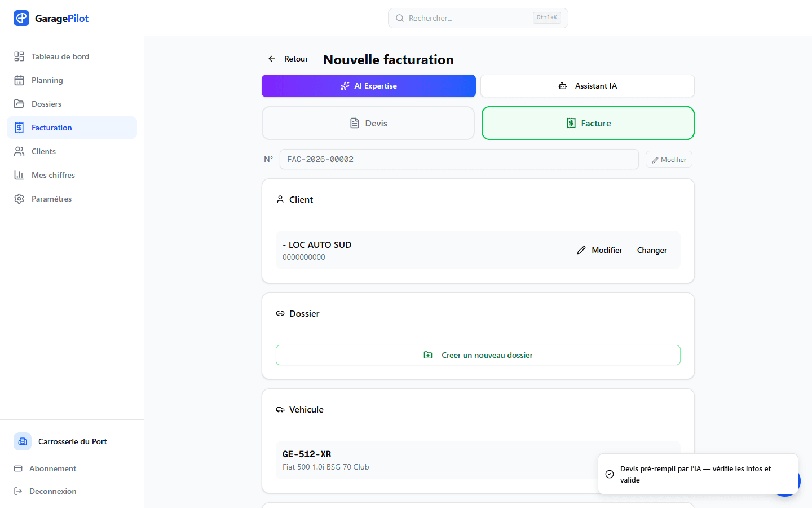Click the Tableau de bord grid icon
Screen dimensions: 812x508
(x=19, y=56)
